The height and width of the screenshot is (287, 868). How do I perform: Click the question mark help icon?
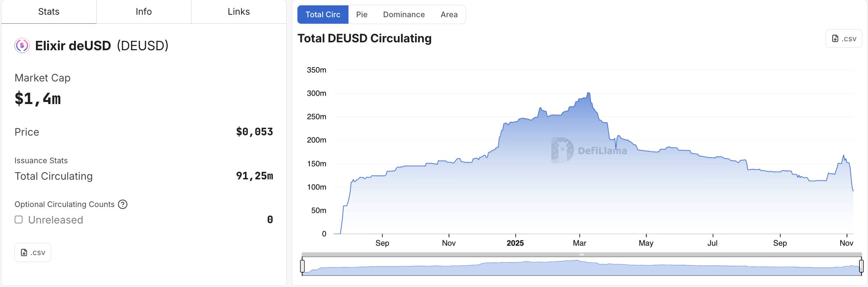pyautogui.click(x=122, y=204)
